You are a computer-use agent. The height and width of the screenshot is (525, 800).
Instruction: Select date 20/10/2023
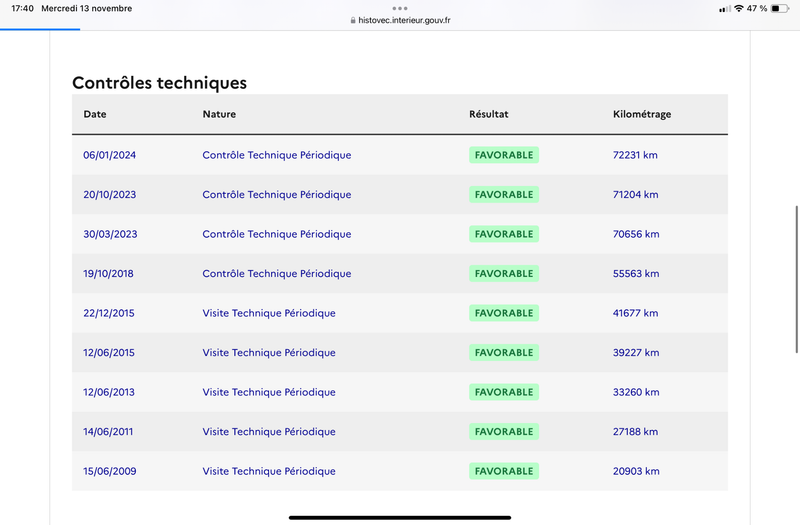point(110,194)
